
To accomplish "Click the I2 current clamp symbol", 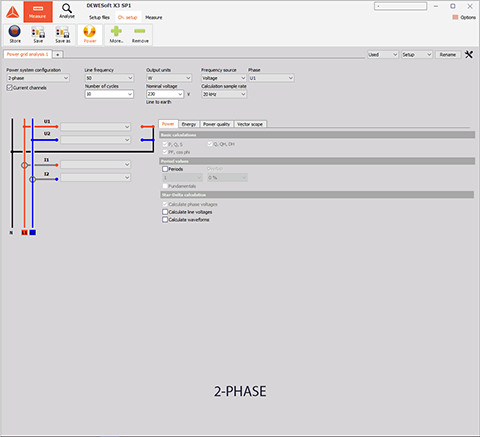I will pos(32,179).
